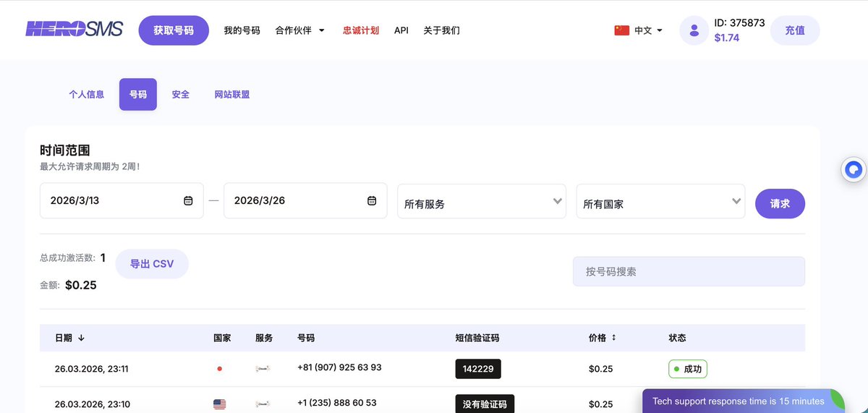Select the 号码 tab
This screenshot has width=868, height=413.
click(x=138, y=94)
